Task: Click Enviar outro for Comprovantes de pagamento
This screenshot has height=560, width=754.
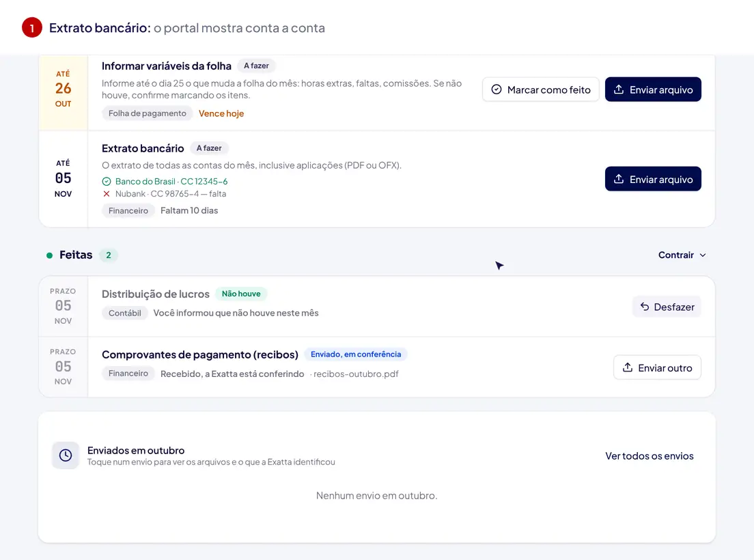Action: pos(657,367)
